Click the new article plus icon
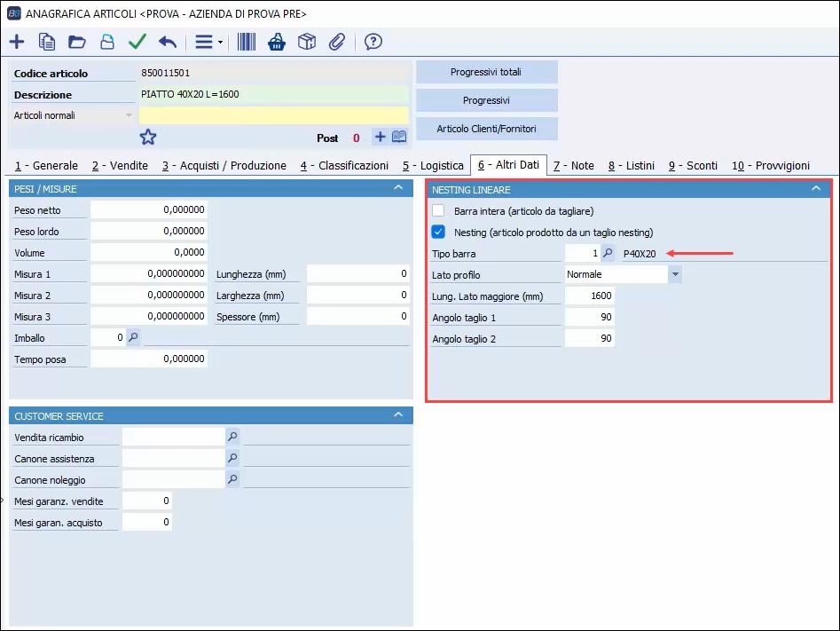The image size is (840, 631). click(17, 42)
